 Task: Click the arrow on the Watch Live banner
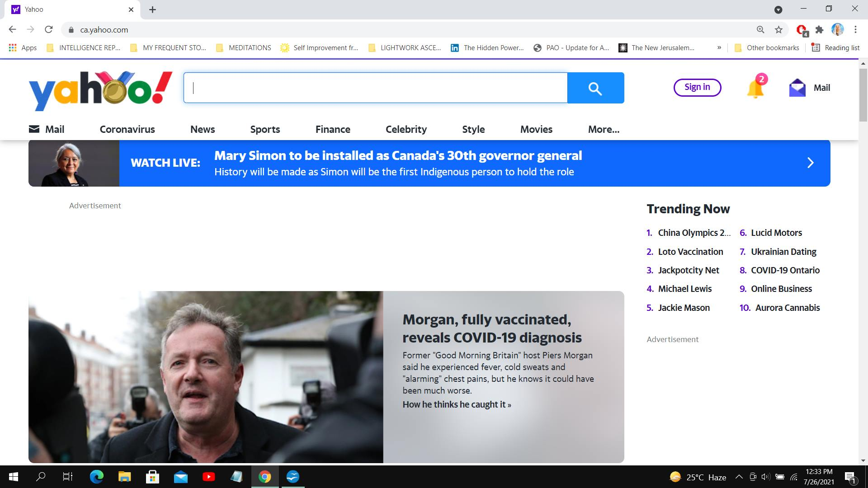point(810,163)
